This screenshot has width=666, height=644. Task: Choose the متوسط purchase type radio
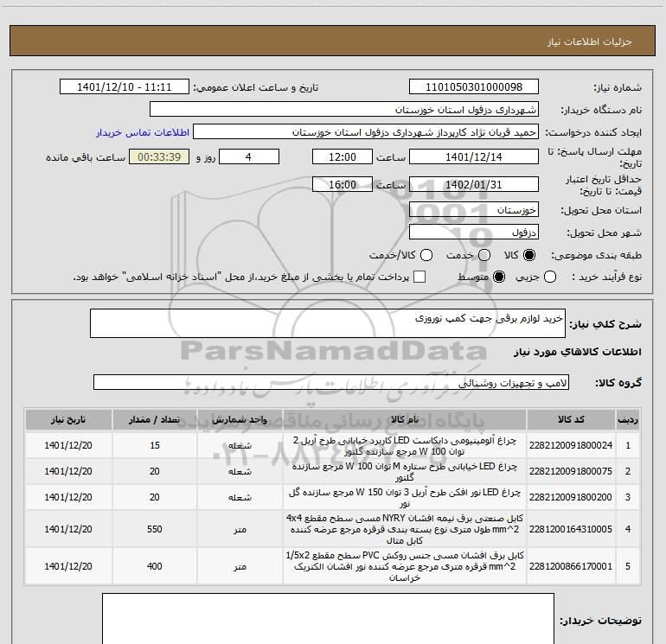tap(499, 277)
